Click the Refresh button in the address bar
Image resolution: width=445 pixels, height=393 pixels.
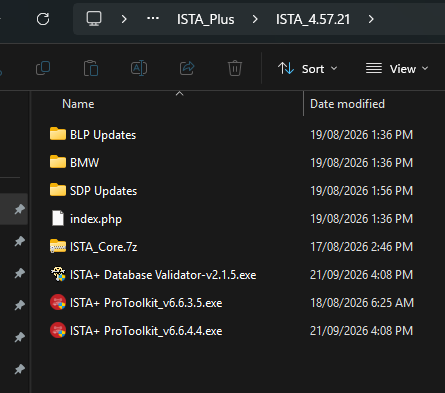(x=43, y=19)
